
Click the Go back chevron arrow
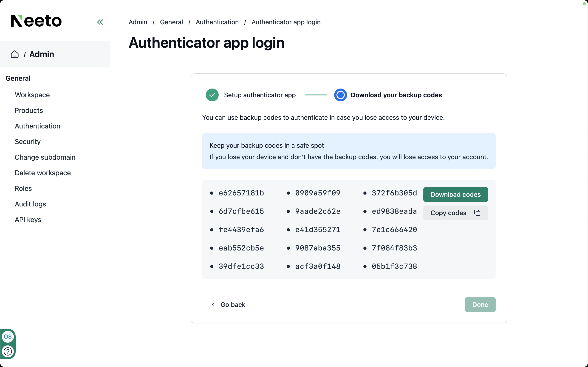(x=213, y=305)
